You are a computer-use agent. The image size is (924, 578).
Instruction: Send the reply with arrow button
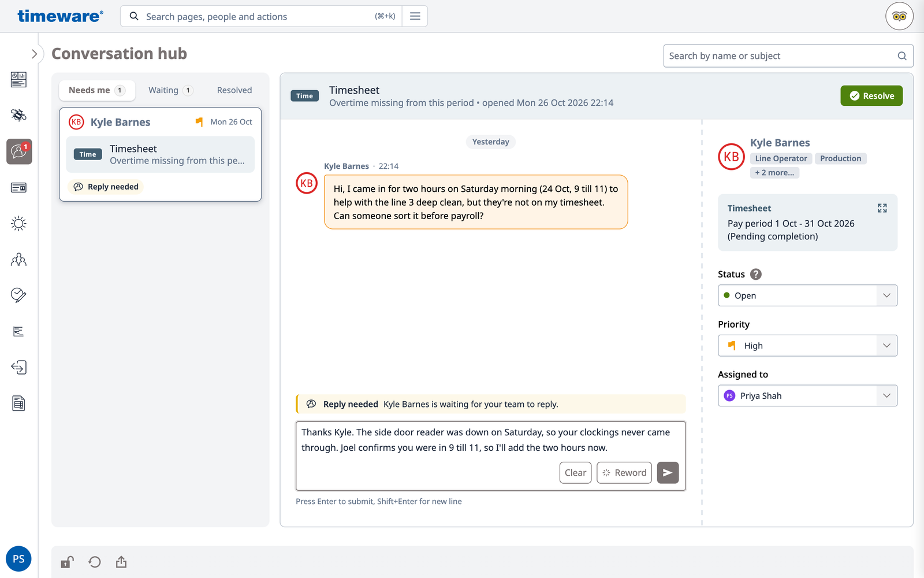click(668, 473)
